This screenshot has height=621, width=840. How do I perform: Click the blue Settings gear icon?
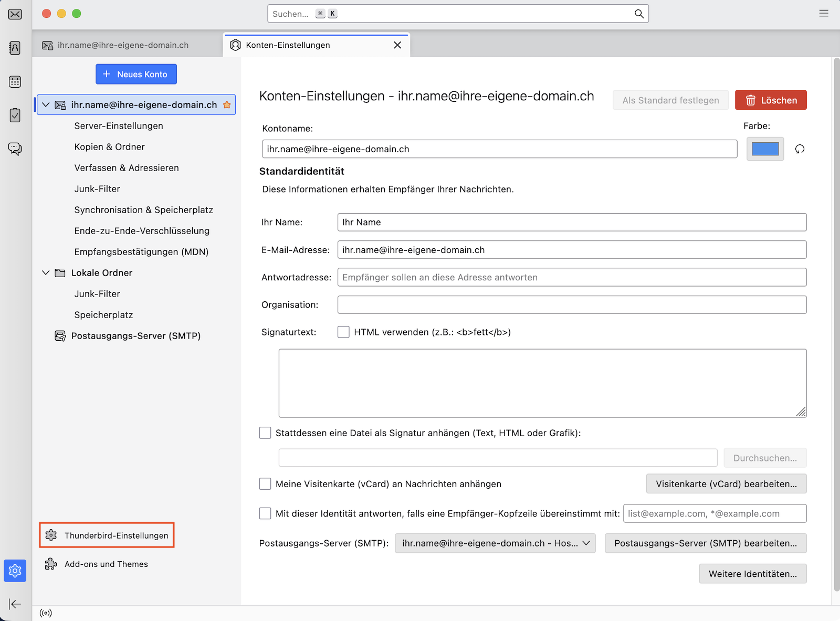(15, 571)
